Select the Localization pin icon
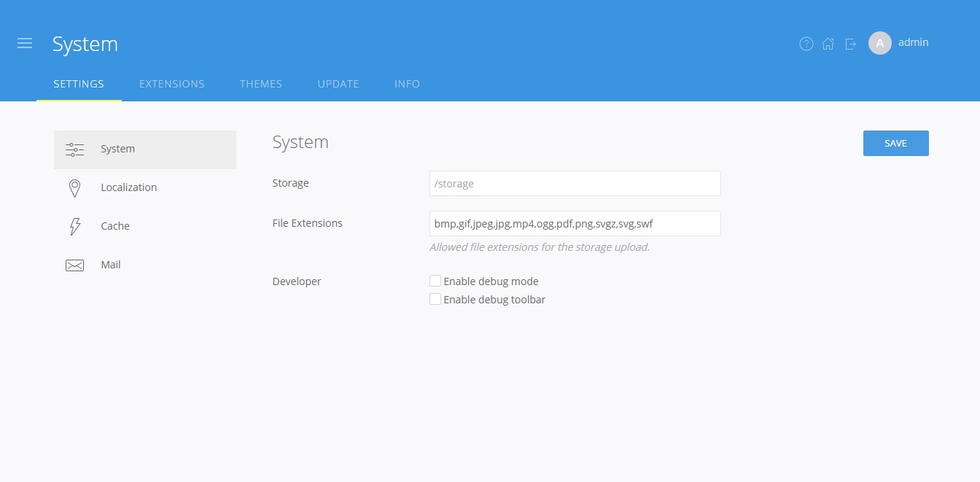This screenshot has width=980, height=482. [x=74, y=188]
